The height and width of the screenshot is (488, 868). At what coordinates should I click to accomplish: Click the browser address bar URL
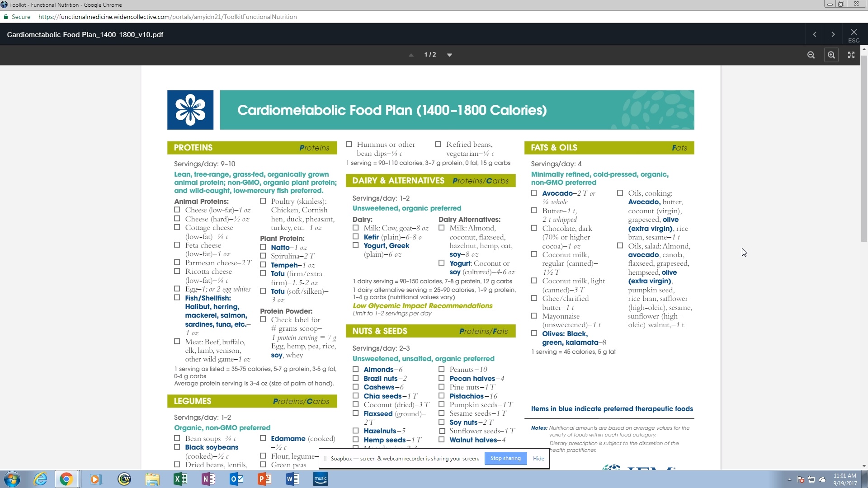[167, 17]
